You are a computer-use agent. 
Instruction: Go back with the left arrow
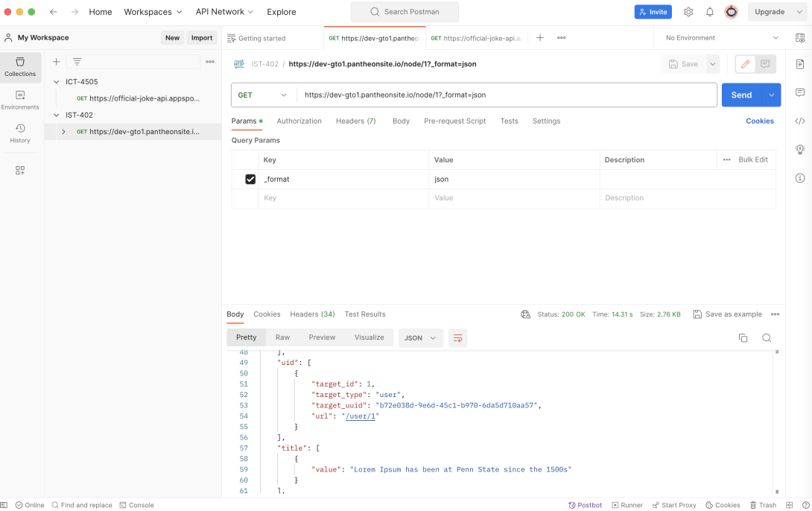[54, 12]
